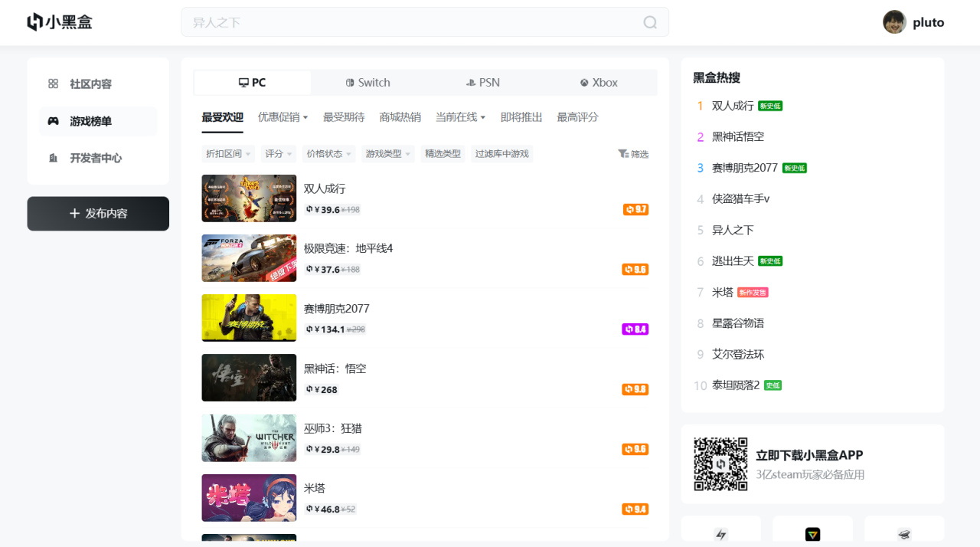Open 异人之下 in the hot search list
The width and height of the screenshot is (980, 547).
pos(733,230)
